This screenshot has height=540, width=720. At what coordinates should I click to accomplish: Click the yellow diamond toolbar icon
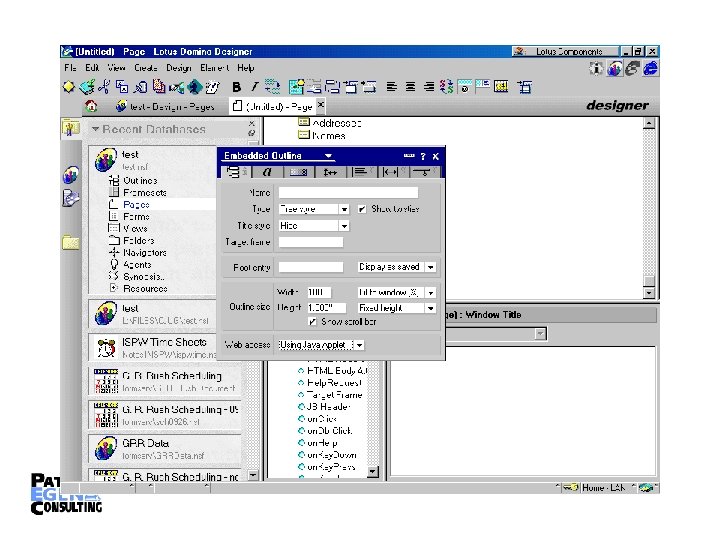[68, 86]
